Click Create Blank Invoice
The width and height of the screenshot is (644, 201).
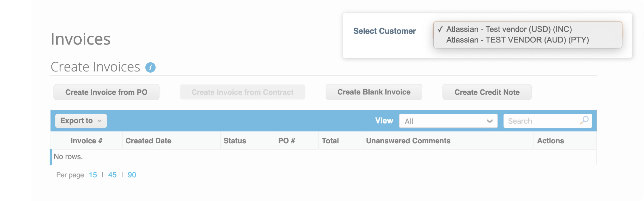[373, 92]
